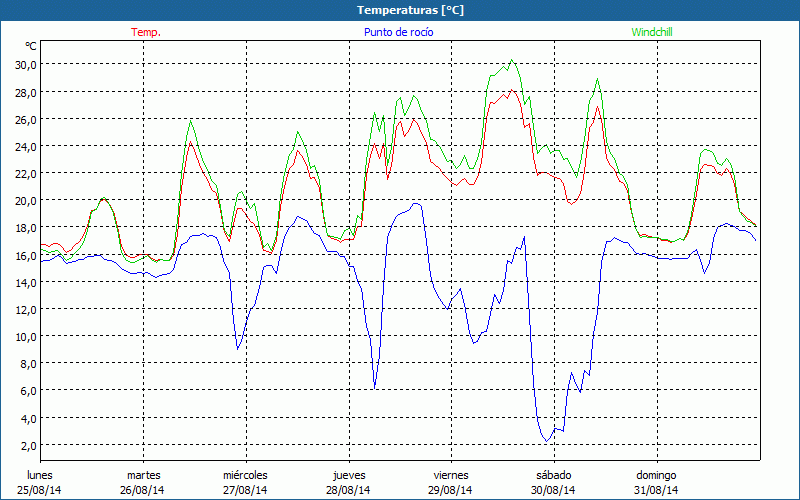Click the 20,0 value on the Y axis

(25, 200)
